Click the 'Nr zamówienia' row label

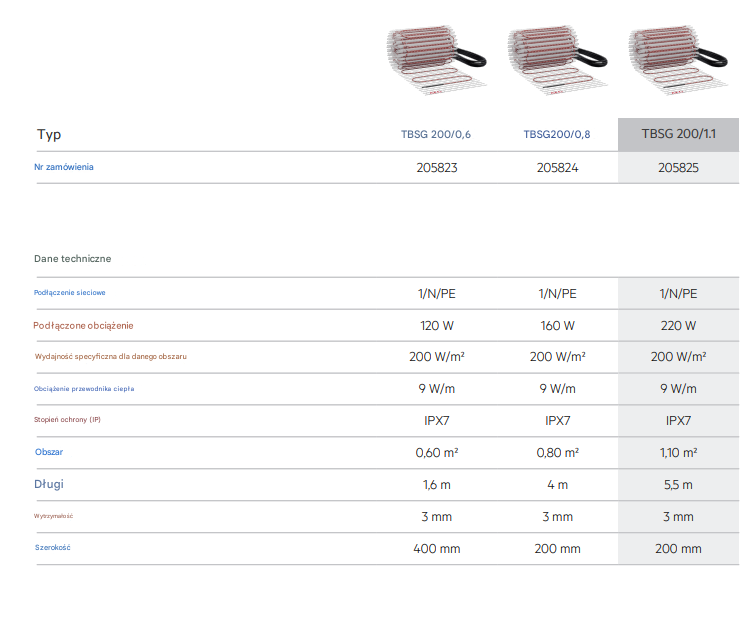pyautogui.click(x=64, y=167)
